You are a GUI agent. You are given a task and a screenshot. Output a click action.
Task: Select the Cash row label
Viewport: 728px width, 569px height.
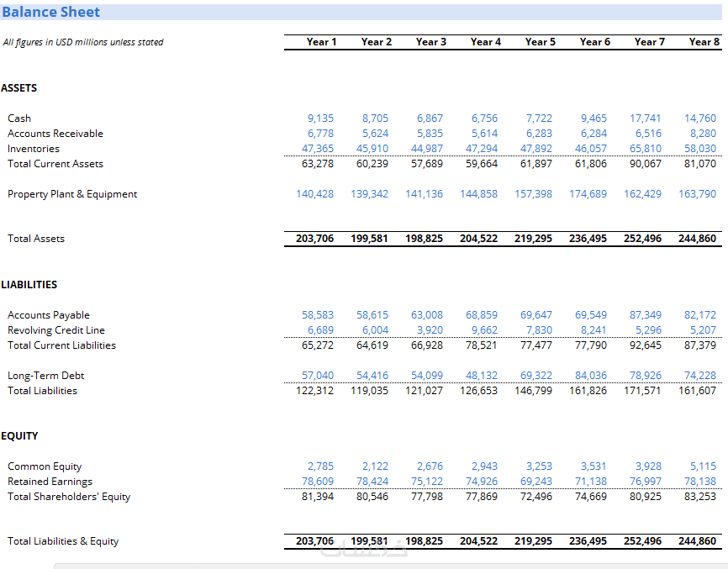click(x=19, y=119)
